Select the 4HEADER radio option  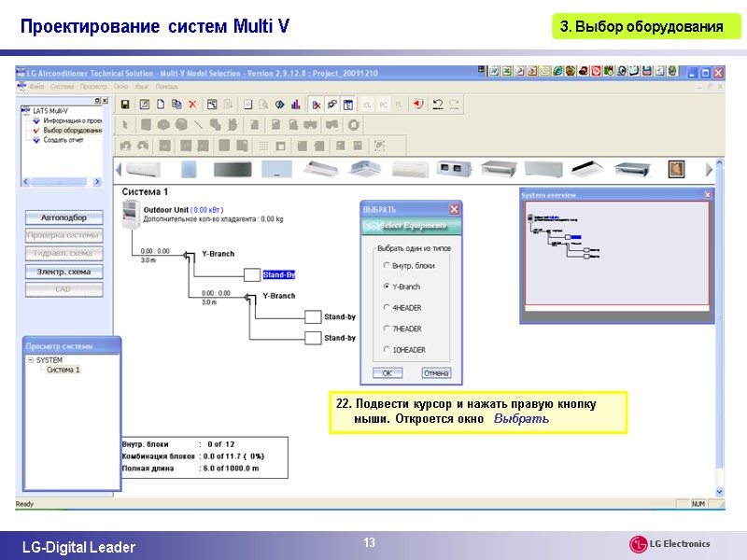pos(387,307)
